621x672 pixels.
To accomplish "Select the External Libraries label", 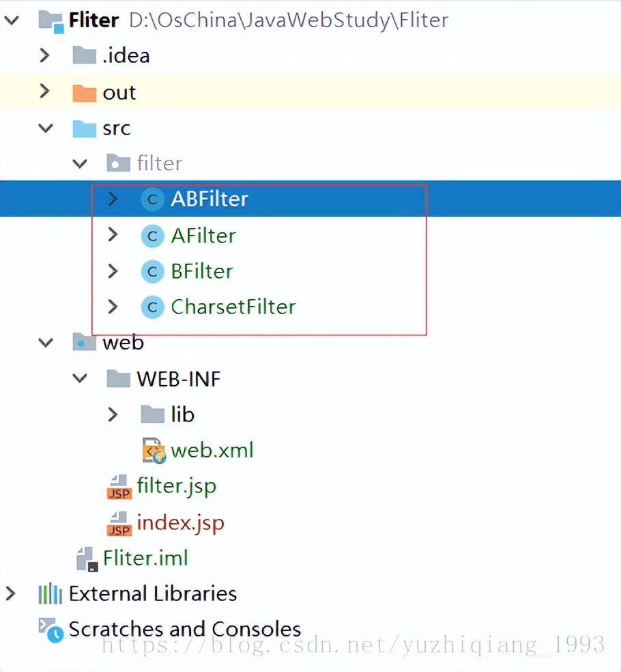I will click(152, 594).
